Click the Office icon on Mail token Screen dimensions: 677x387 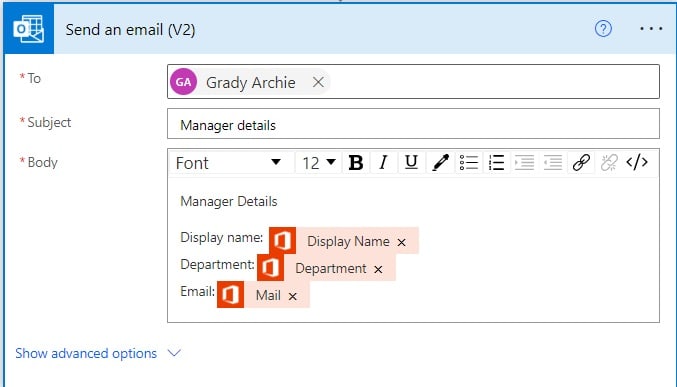coord(230,295)
